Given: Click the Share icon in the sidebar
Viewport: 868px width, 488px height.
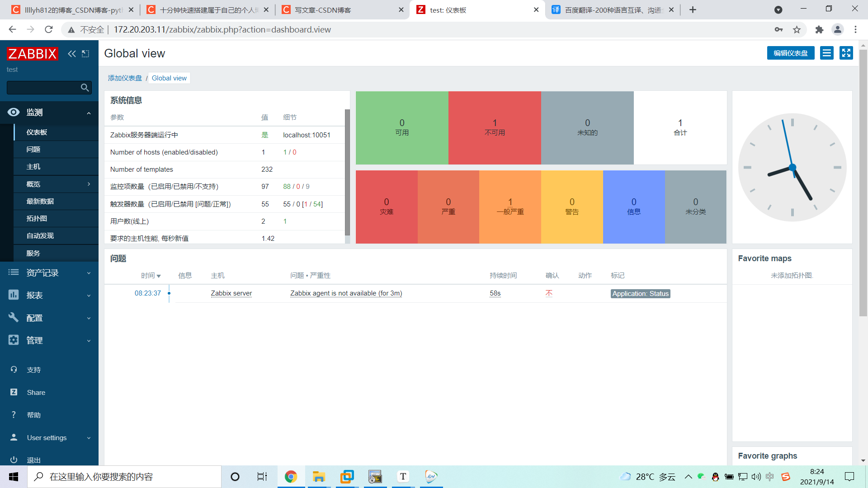Looking at the screenshot, I should (x=13, y=392).
